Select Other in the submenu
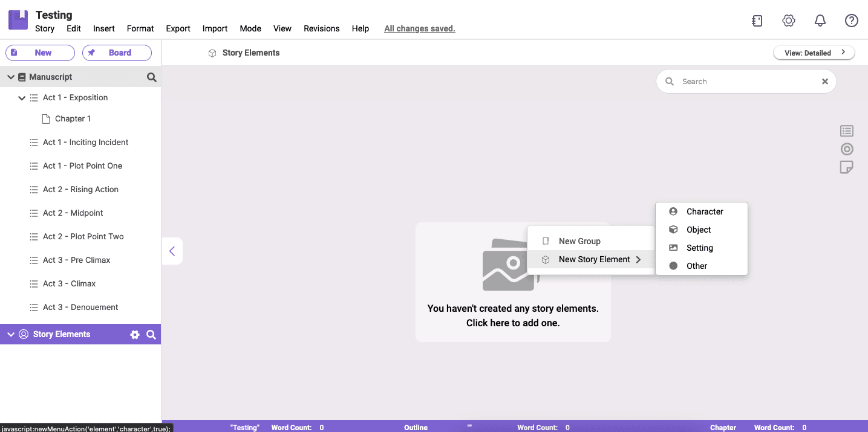Screen dimensions: 868x432 point(702,266)
